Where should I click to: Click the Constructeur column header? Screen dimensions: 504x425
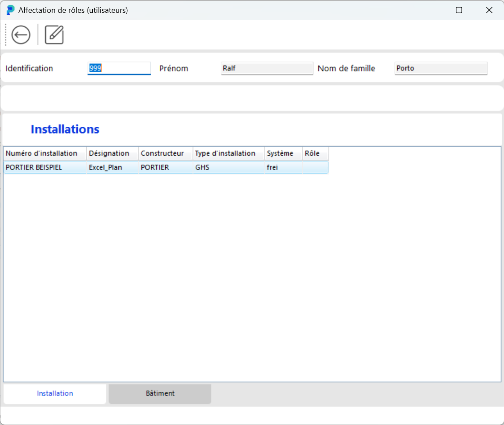click(x=165, y=154)
